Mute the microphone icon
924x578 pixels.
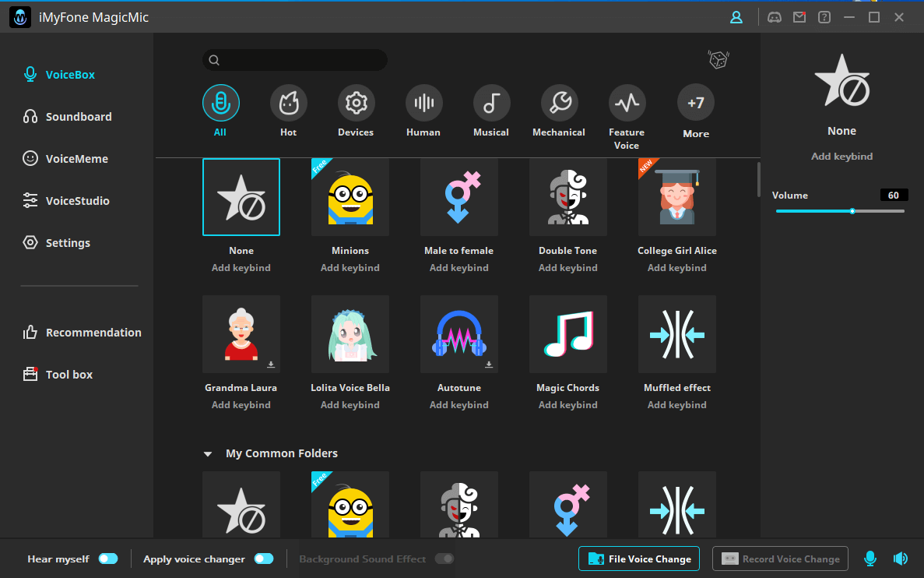[870, 559]
